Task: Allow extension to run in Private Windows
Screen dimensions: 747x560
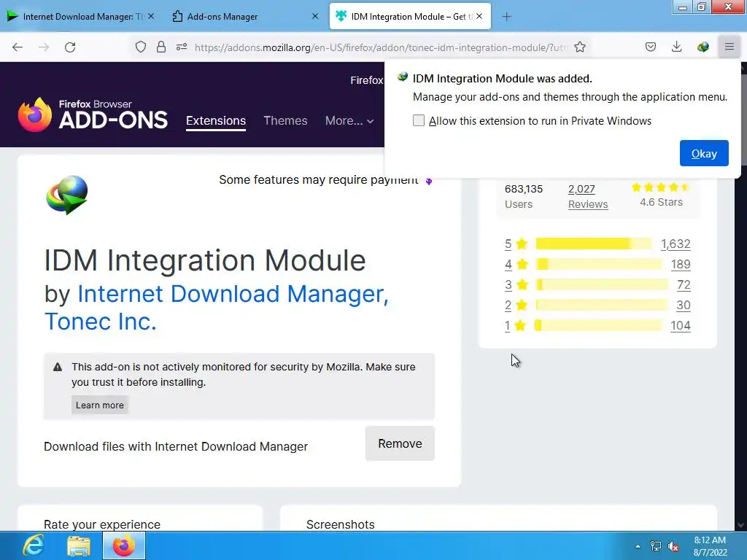Action: (x=418, y=120)
